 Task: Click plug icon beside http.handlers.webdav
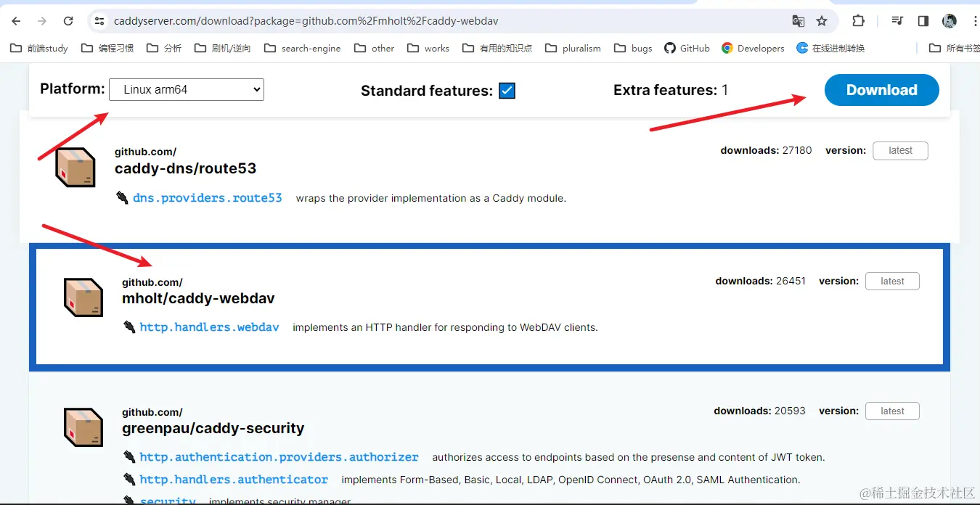(129, 327)
